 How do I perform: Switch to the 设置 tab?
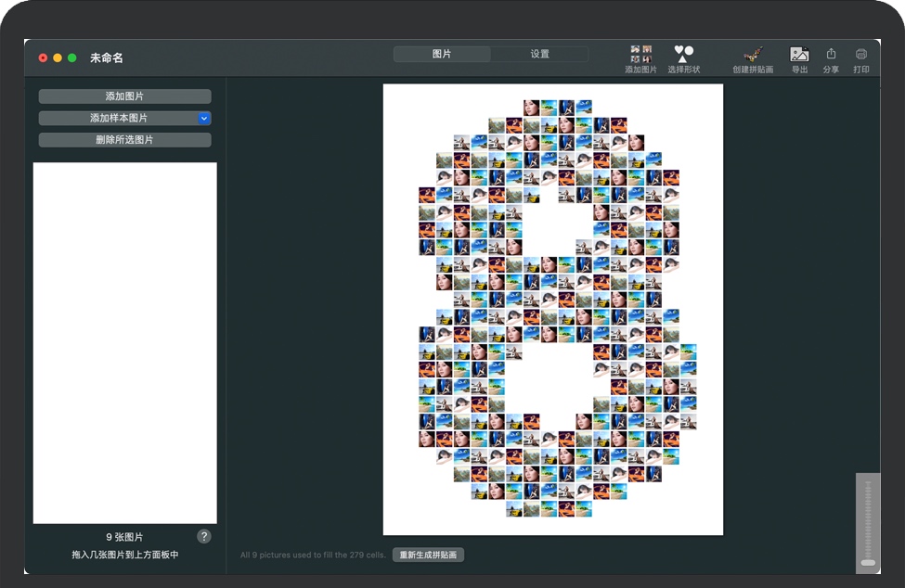[x=539, y=55]
